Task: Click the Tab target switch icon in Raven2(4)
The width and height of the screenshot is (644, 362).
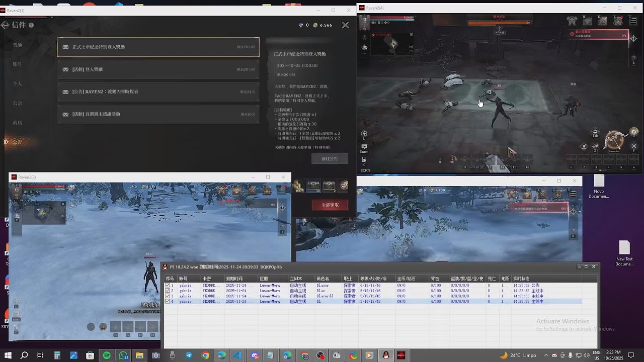Action: (x=595, y=132)
